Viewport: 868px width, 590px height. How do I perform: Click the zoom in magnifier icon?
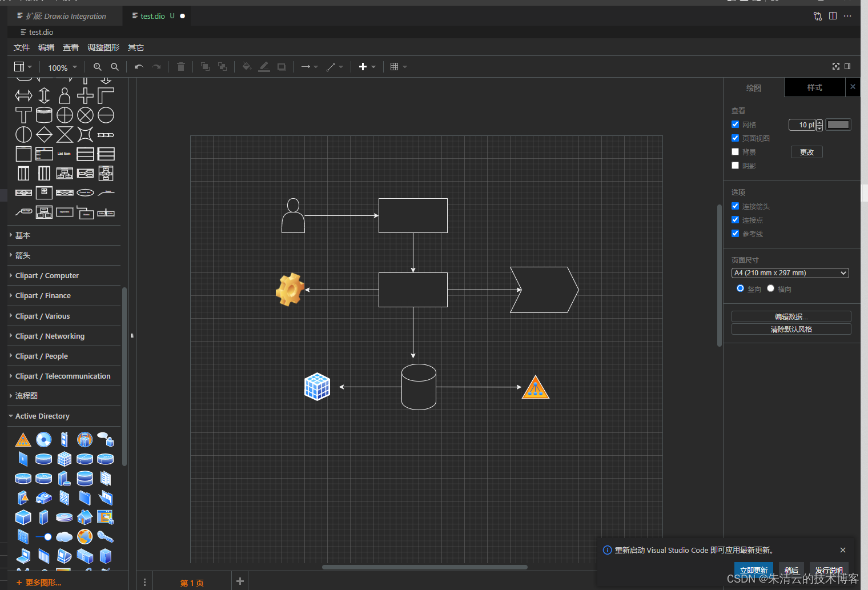[98, 67]
